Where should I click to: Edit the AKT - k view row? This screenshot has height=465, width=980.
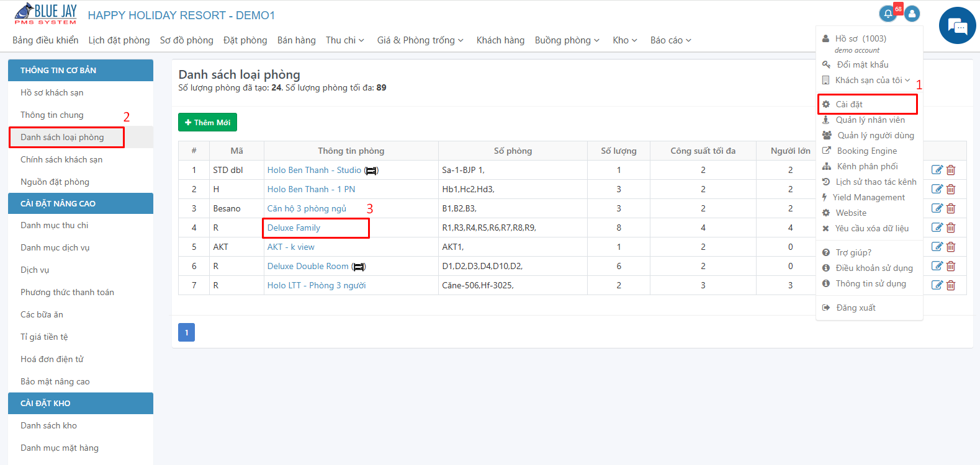[x=937, y=247]
